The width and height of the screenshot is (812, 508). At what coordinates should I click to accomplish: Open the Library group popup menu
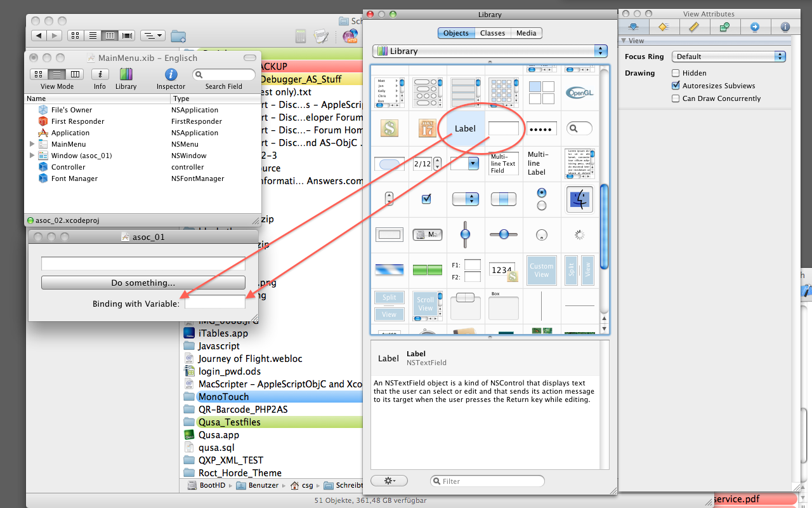click(x=489, y=51)
